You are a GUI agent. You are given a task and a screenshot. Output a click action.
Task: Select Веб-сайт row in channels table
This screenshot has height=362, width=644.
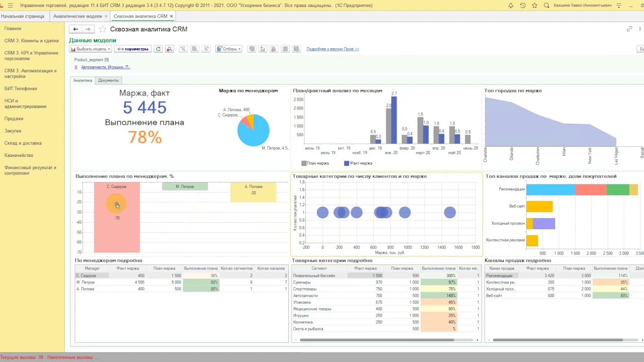pos(564,296)
